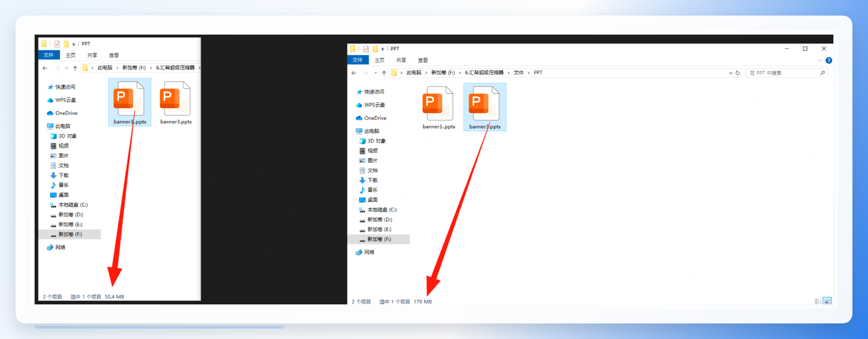Click the 在 PPT 中搜索 search box
The width and height of the screenshot is (868, 339).
(787, 73)
